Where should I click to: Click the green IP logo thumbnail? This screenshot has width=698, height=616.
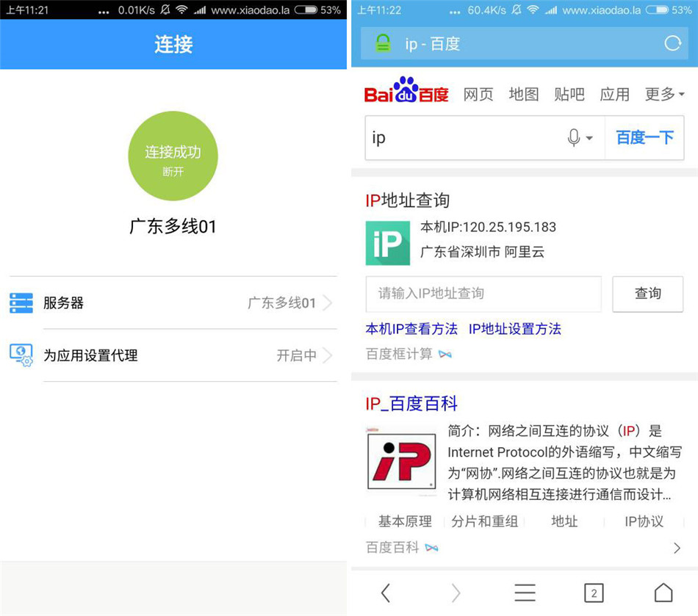pyautogui.click(x=388, y=243)
